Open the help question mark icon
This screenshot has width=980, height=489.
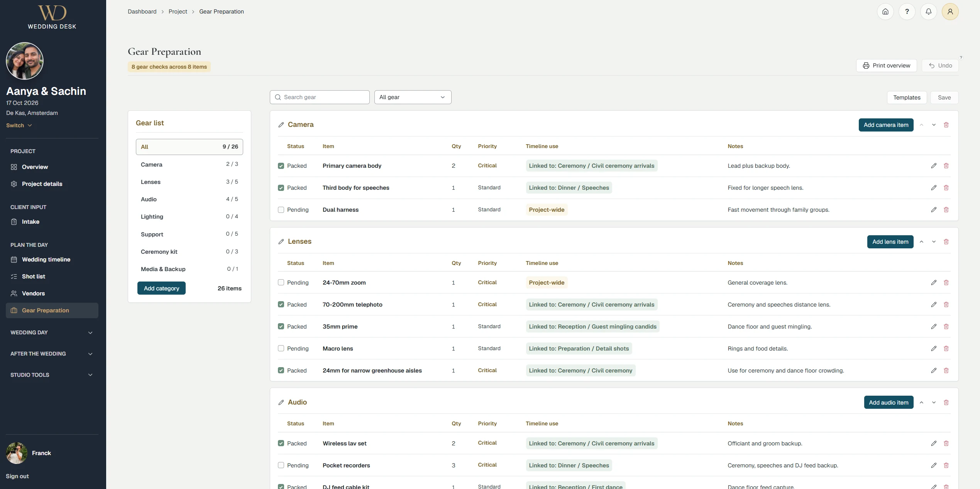(907, 12)
